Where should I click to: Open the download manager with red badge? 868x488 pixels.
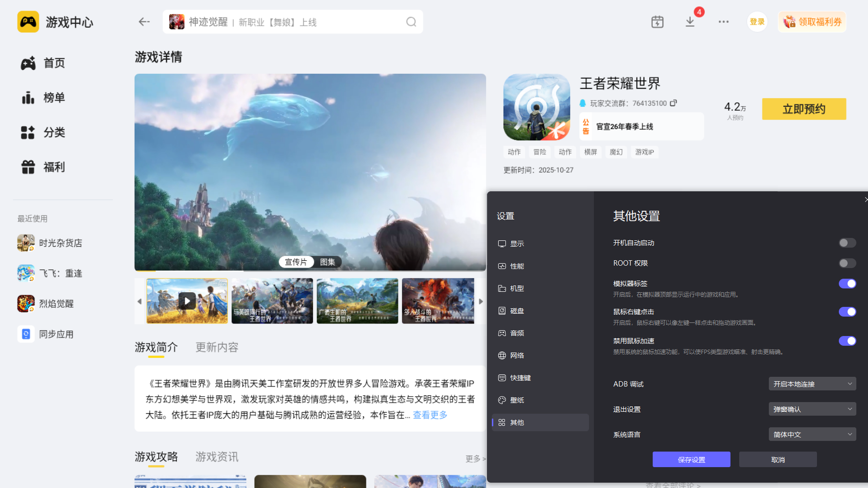click(x=690, y=22)
